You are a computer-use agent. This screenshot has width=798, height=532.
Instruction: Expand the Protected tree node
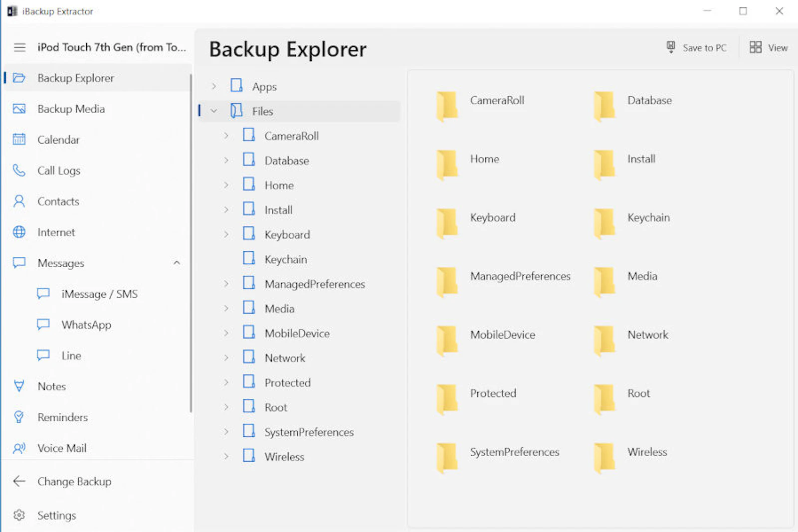226,382
